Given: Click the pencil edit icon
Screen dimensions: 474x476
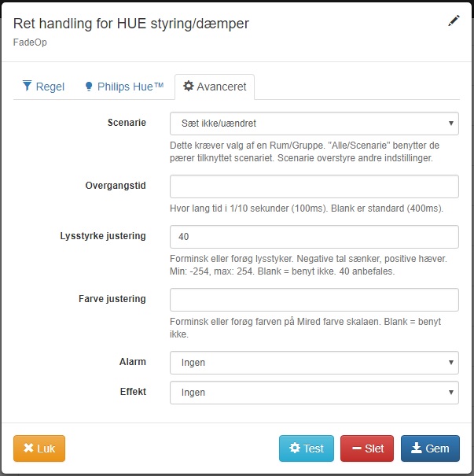Looking at the screenshot, I should (x=454, y=21).
